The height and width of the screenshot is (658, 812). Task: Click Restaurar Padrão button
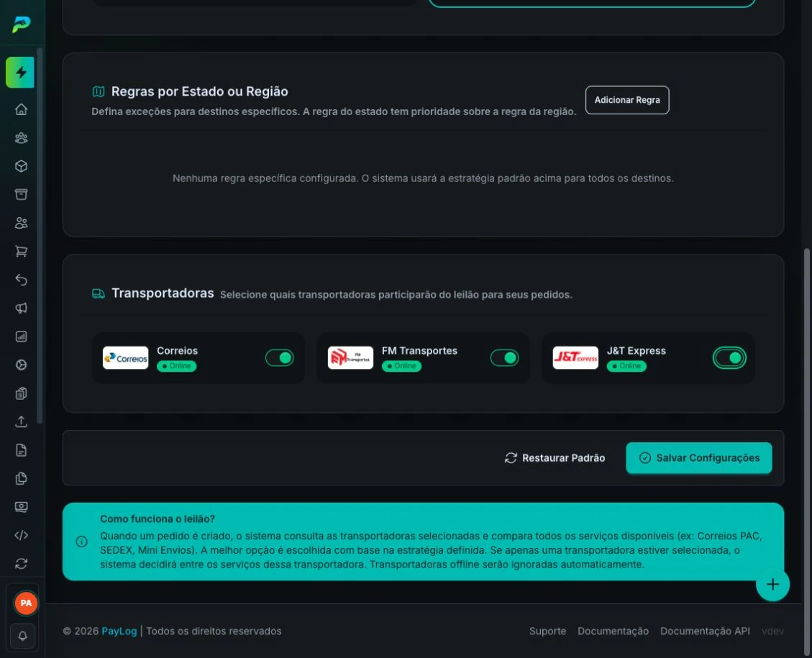tap(555, 458)
